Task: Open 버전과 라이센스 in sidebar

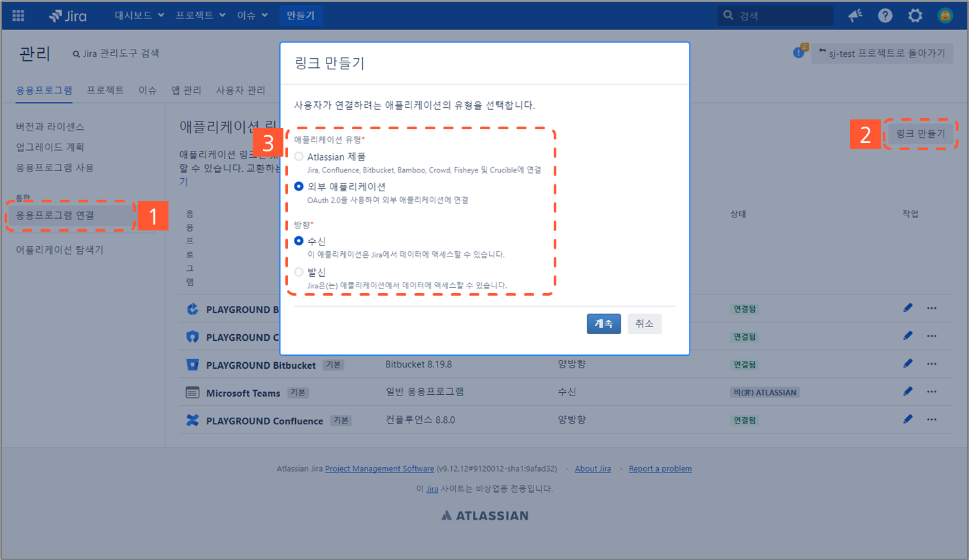Action: click(x=50, y=127)
